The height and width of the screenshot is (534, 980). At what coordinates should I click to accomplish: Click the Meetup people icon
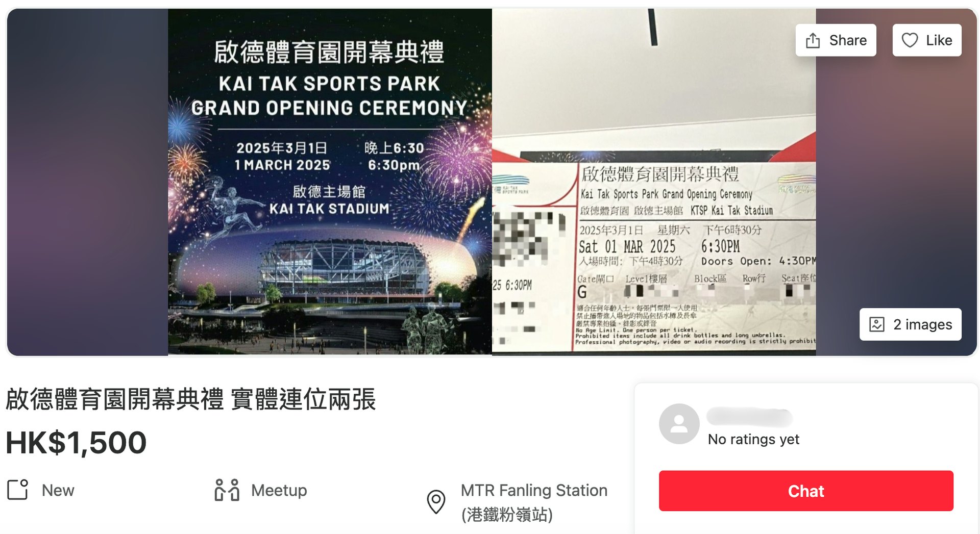click(227, 490)
